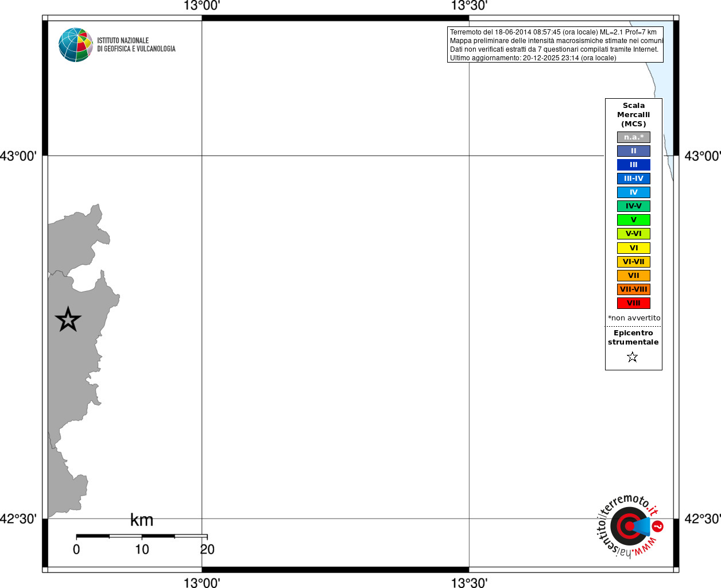Click the left 43°00' latitude label
The image size is (721, 588).
(18, 156)
